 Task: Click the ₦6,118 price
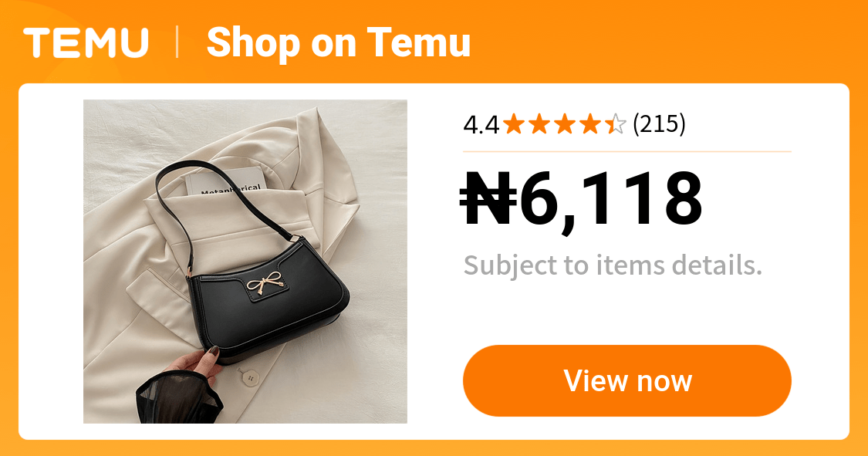tap(581, 199)
